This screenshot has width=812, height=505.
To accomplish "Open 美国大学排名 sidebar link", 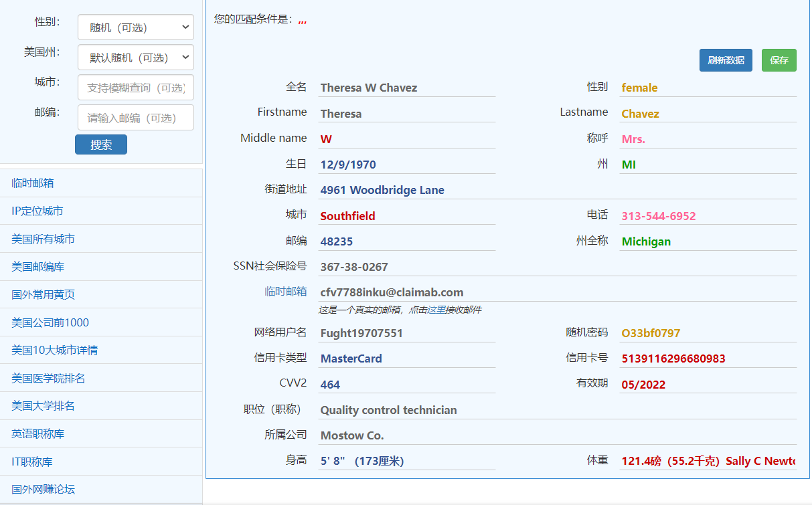I will [x=43, y=406].
